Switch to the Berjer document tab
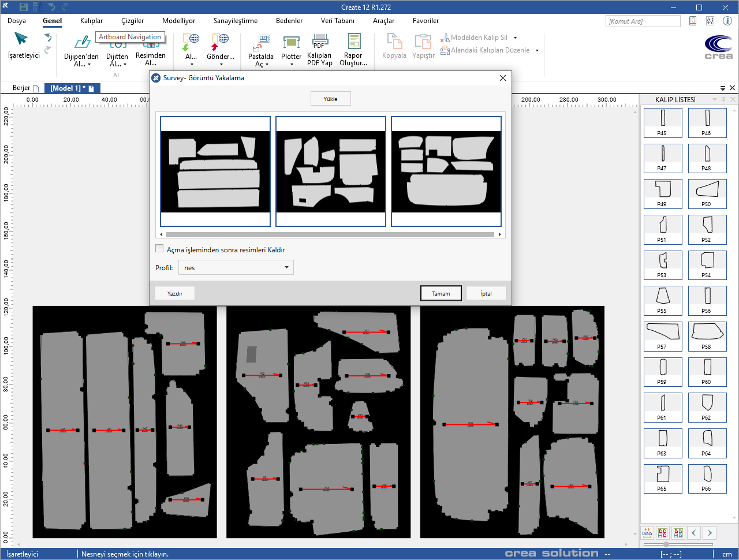 click(x=22, y=88)
